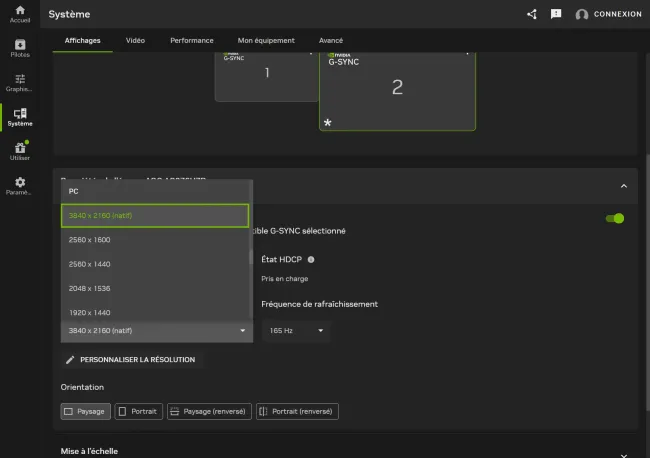Screen dimensions: 650x458
Task: Click the État HDCP info icon
Action: (311, 259)
